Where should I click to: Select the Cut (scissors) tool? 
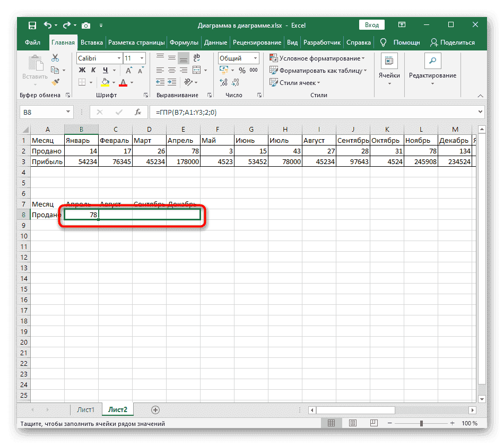coord(55,58)
